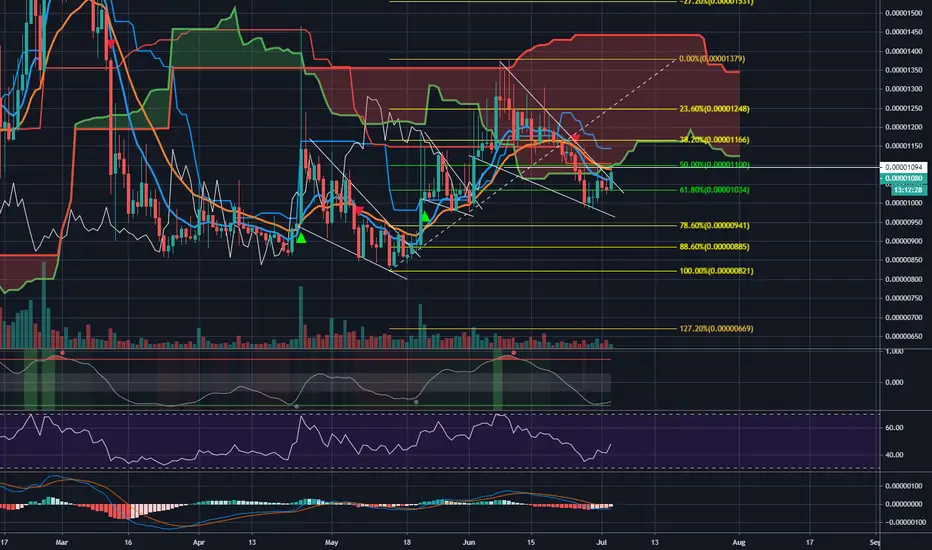Click the green 0.00001080 current price label

tap(903, 178)
